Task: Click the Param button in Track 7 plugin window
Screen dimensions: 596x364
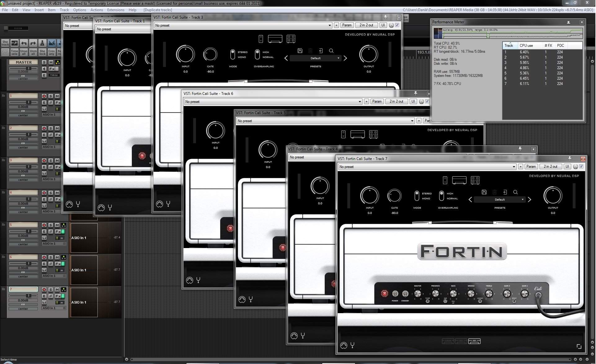Action: pyautogui.click(x=531, y=166)
